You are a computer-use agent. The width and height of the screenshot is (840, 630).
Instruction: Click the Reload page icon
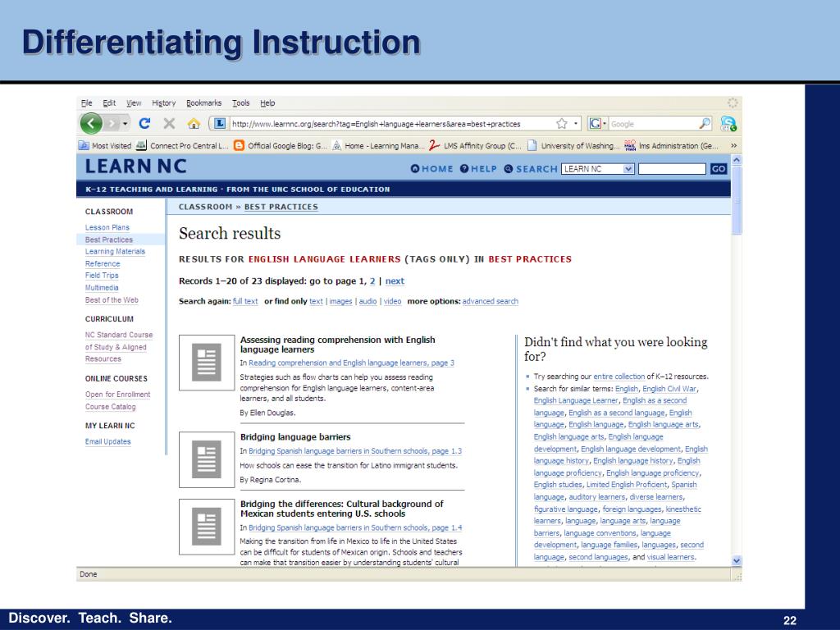click(x=144, y=124)
